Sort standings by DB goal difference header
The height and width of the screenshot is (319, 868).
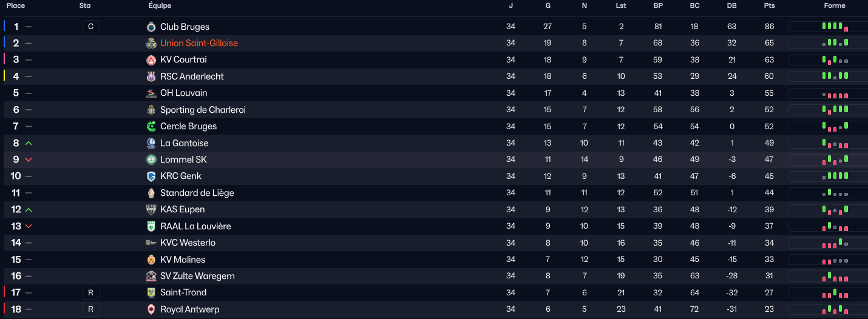click(x=731, y=5)
